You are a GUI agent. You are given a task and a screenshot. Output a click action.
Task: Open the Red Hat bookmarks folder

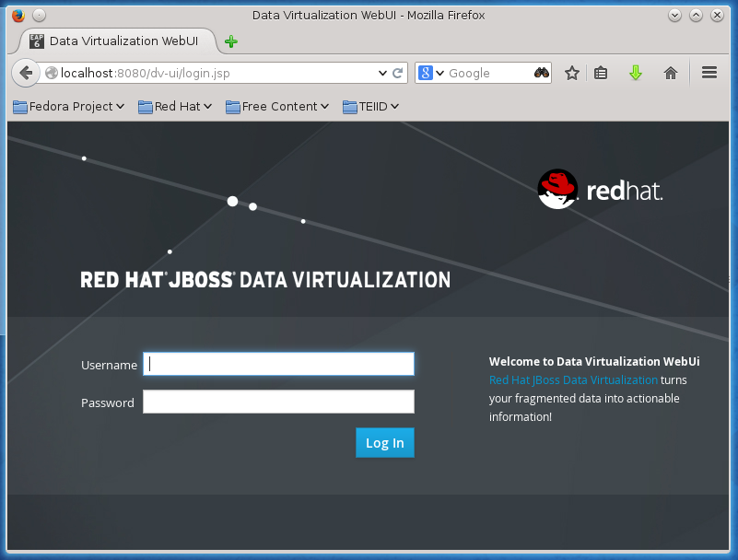pos(175,107)
